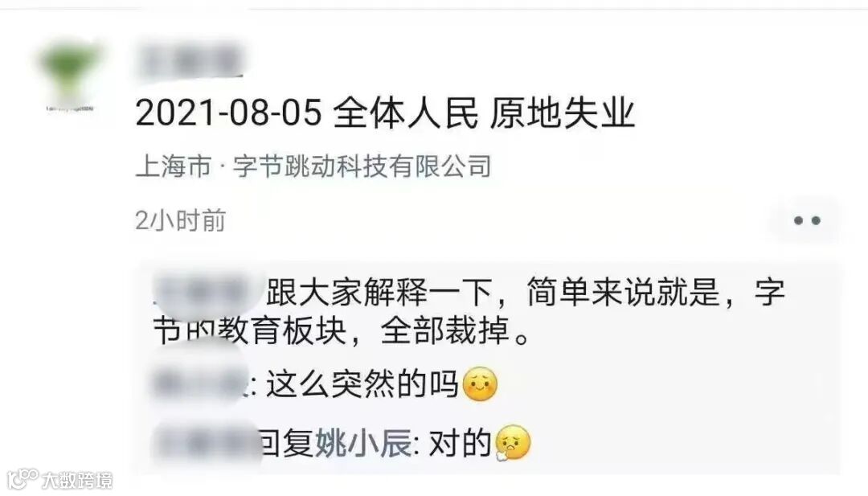Reply to the comment about 教育板块 全部裁掉

click(469, 312)
